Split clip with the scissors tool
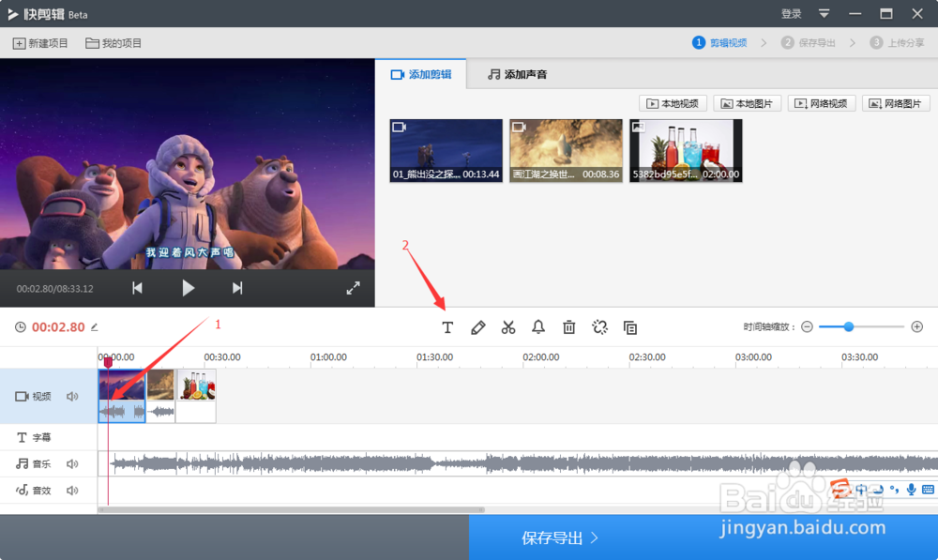The height and width of the screenshot is (560, 938). [508, 327]
